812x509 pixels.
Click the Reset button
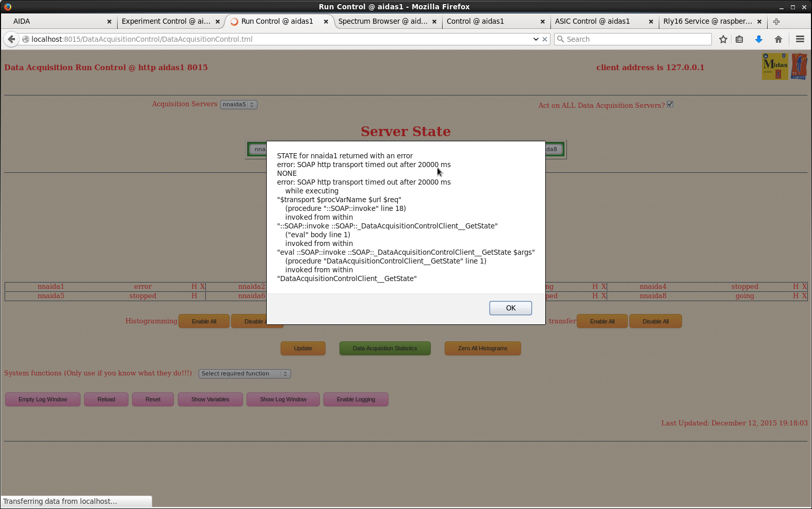click(x=153, y=400)
